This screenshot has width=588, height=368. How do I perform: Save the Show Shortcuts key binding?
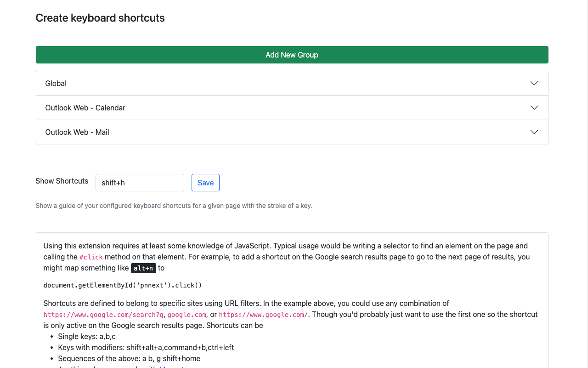pyautogui.click(x=205, y=183)
